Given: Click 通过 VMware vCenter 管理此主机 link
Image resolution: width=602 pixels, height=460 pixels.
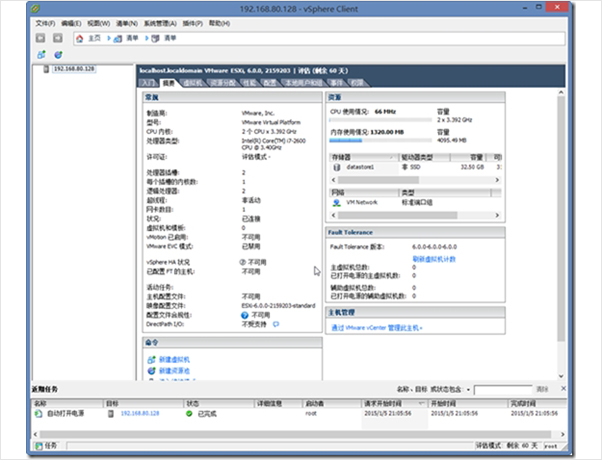Looking at the screenshot, I should coord(377,328).
